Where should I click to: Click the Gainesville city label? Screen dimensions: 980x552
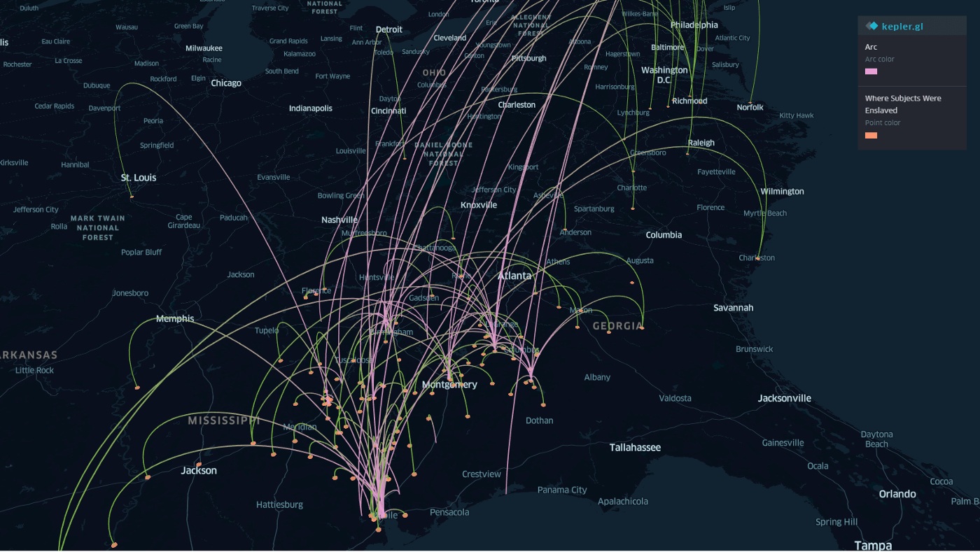pos(783,442)
